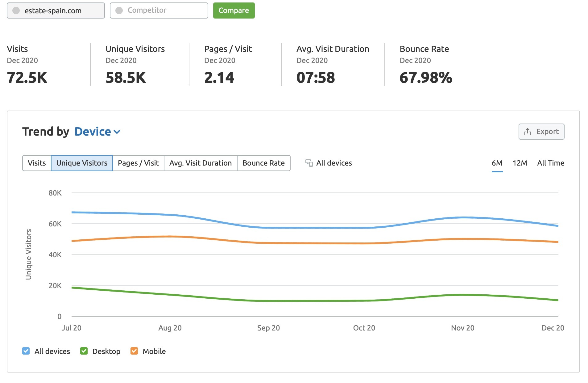
Task: Choose the 12M time range
Action: click(x=520, y=163)
